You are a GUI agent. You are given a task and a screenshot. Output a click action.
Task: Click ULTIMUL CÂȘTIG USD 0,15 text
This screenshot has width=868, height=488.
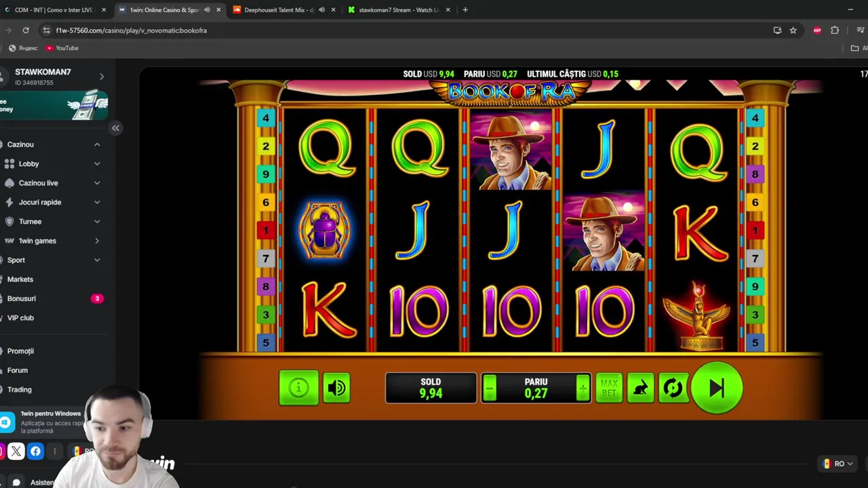click(572, 74)
